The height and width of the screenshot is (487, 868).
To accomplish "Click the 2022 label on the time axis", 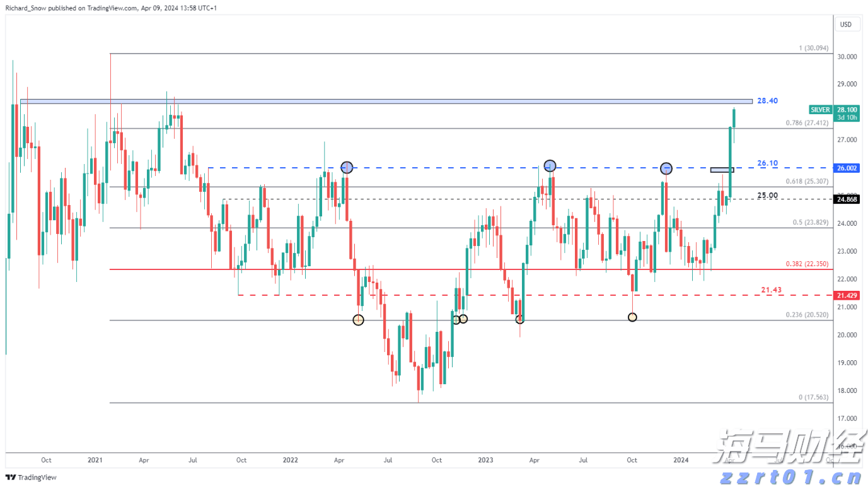I will [290, 461].
